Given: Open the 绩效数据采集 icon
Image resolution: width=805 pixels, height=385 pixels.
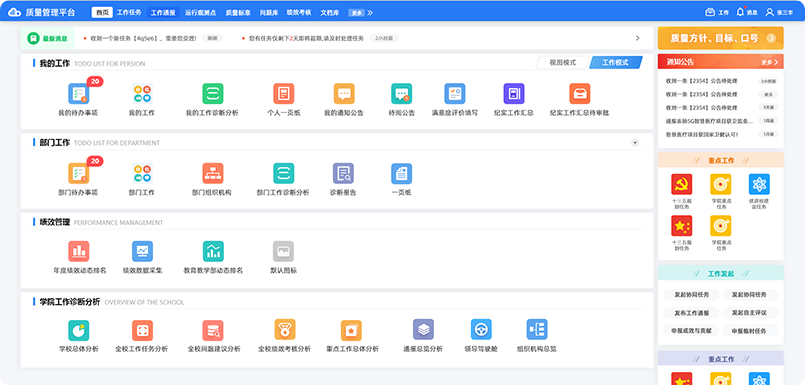Looking at the screenshot, I should click(x=142, y=252).
